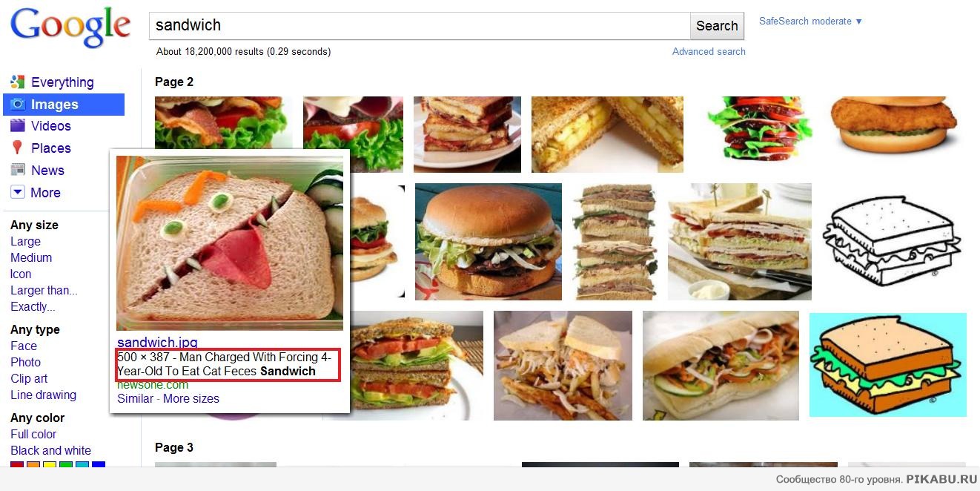980x491 pixels.
Task: Open the Advanced search link
Action: 709,51
